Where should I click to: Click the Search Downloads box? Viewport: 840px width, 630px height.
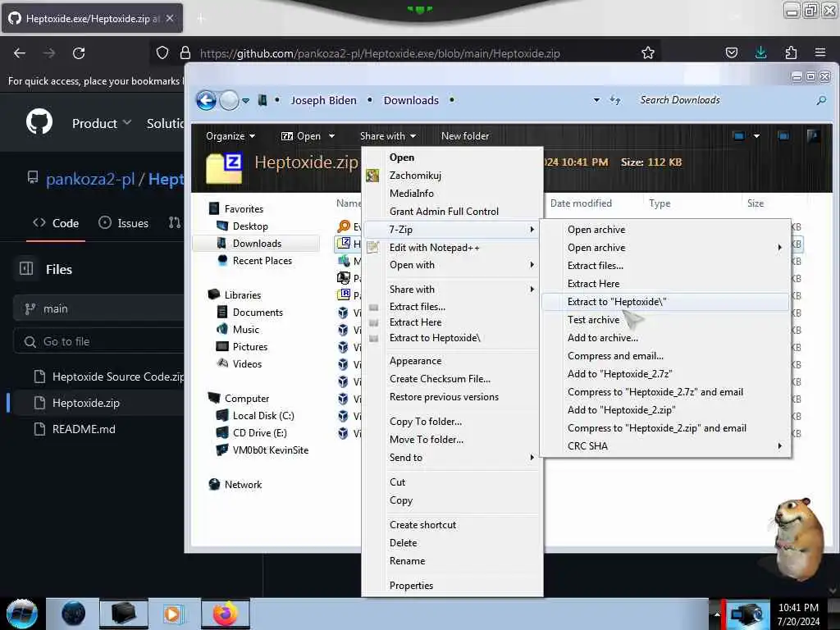point(724,100)
